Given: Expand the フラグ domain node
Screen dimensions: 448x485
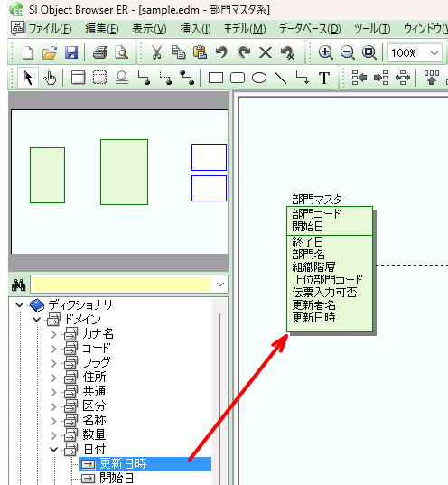Looking at the screenshot, I should tap(54, 363).
